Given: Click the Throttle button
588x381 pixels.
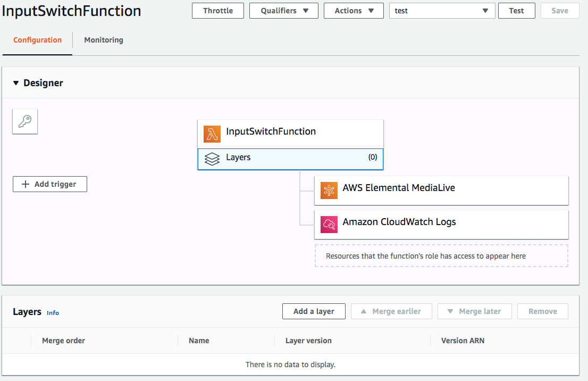Looking at the screenshot, I should pyautogui.click(x=218, y=11).
